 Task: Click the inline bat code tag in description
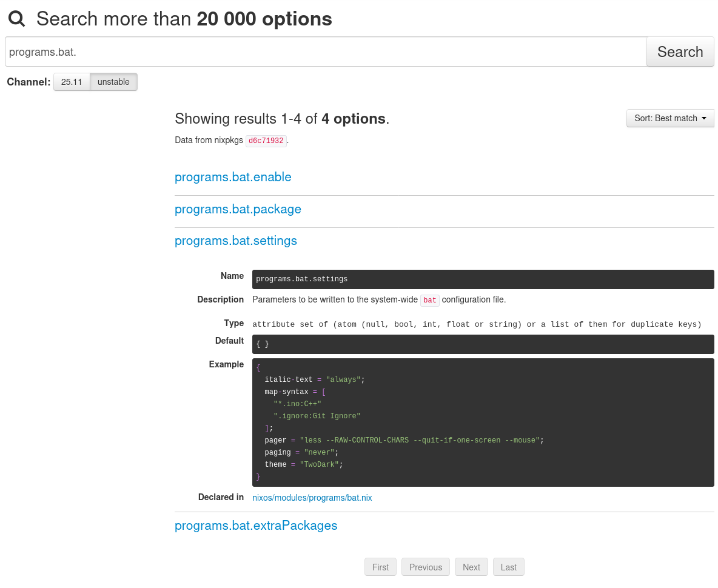(429, 300)
